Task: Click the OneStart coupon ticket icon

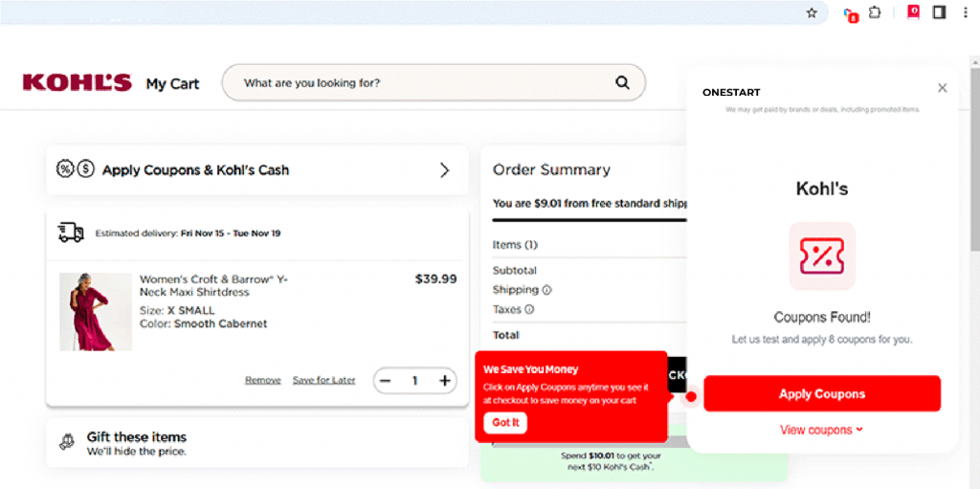Action: (822, 256)
